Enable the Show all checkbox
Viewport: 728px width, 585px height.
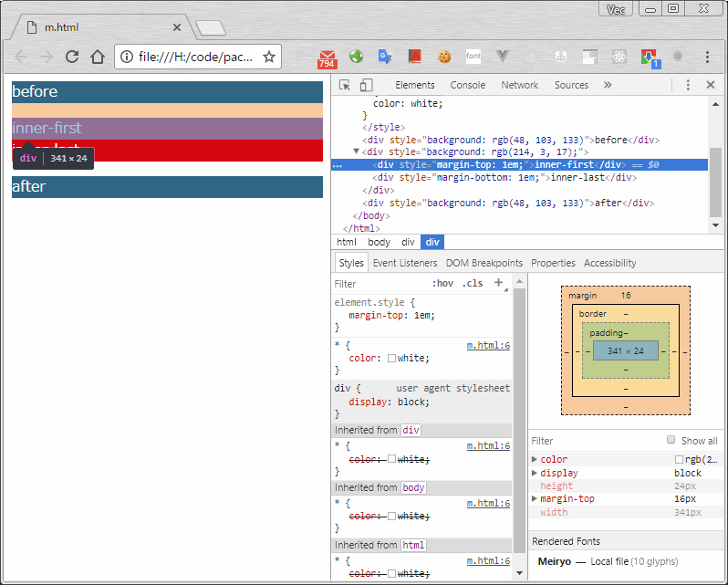671,440
